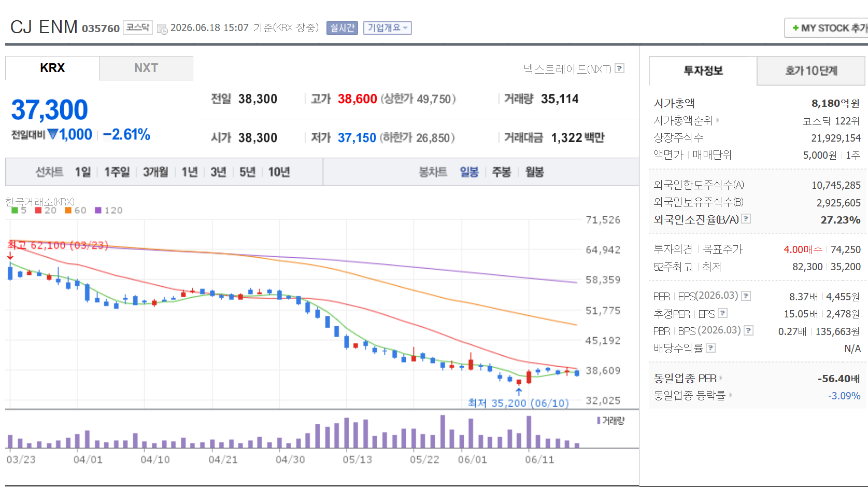
Task: Click the plus icon in MY STOCK 추가
Action: pyautogui.click(x=795, y=28)
